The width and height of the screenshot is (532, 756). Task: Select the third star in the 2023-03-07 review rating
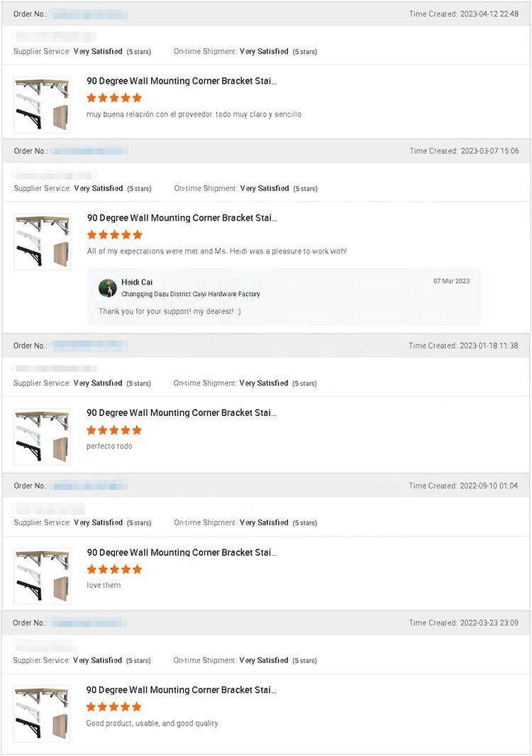(114, 234)
